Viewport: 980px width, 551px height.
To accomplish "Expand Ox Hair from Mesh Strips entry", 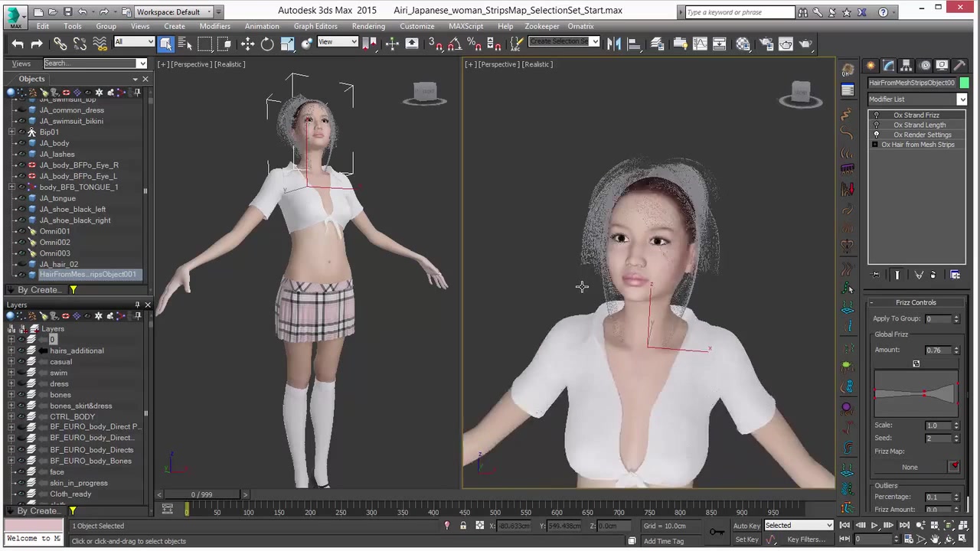I will pyautogui.click(x=875, y=145).
